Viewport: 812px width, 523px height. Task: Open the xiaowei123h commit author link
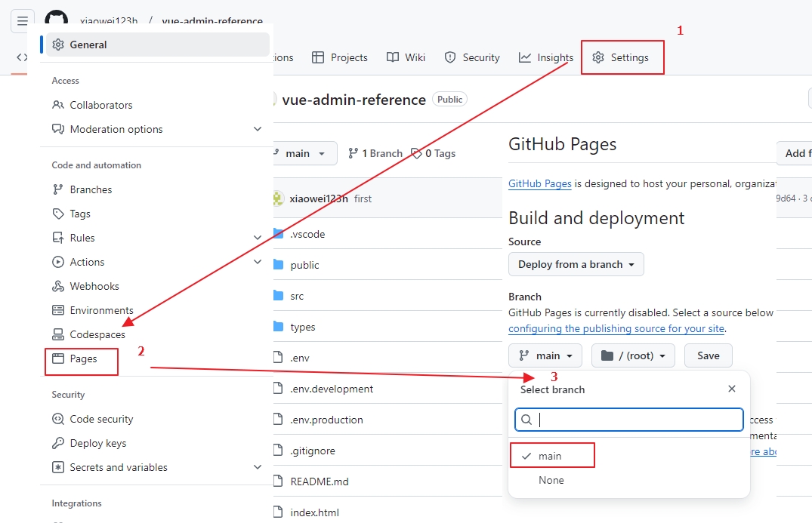tap(319, 198)
